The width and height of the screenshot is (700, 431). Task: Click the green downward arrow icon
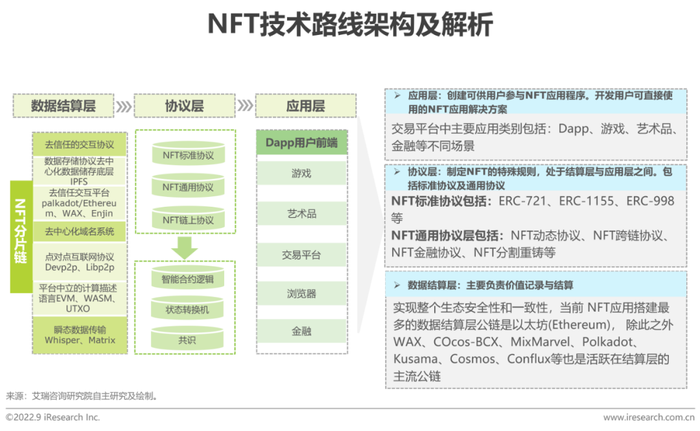pos(184,248)
